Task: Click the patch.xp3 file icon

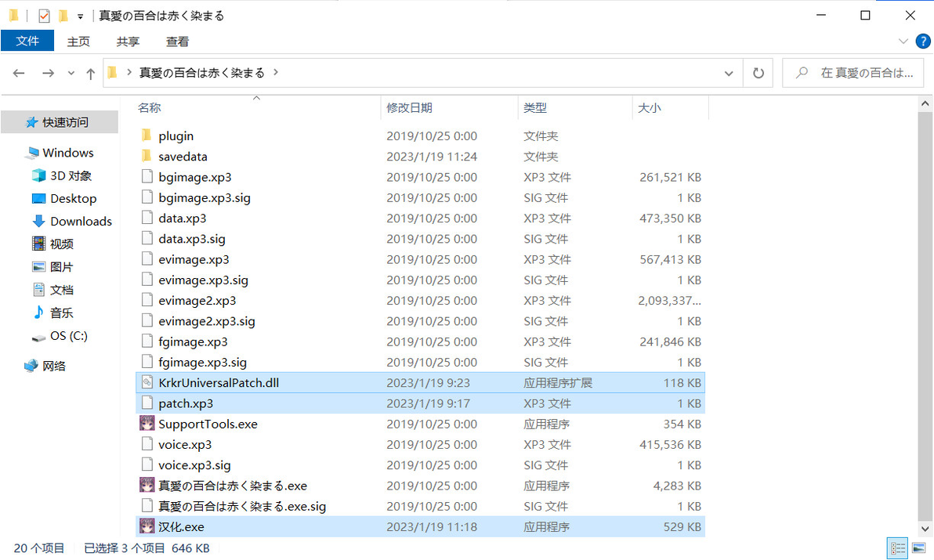Action: pos(147,403)
